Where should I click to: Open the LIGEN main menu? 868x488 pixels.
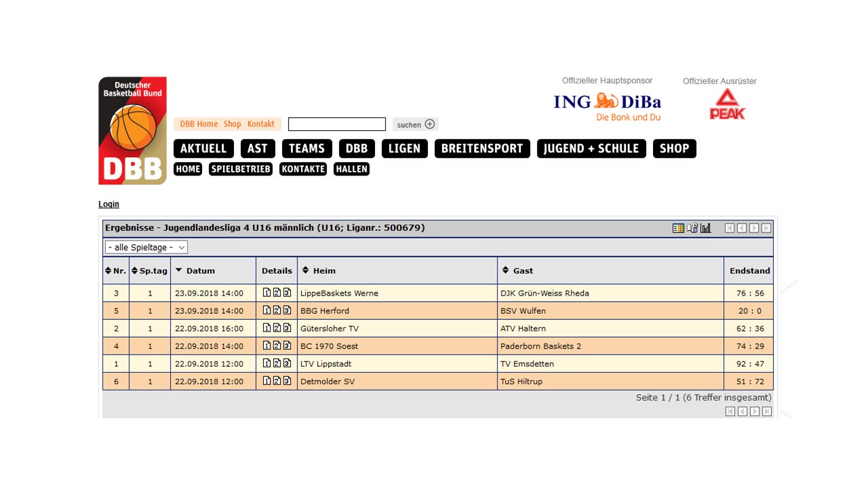tap(404, 148)
